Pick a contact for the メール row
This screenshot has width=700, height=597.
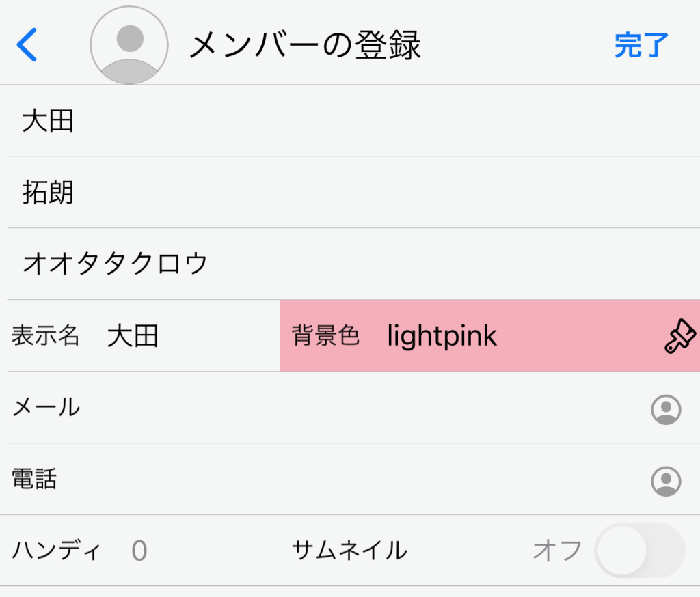tap(665, 409)
